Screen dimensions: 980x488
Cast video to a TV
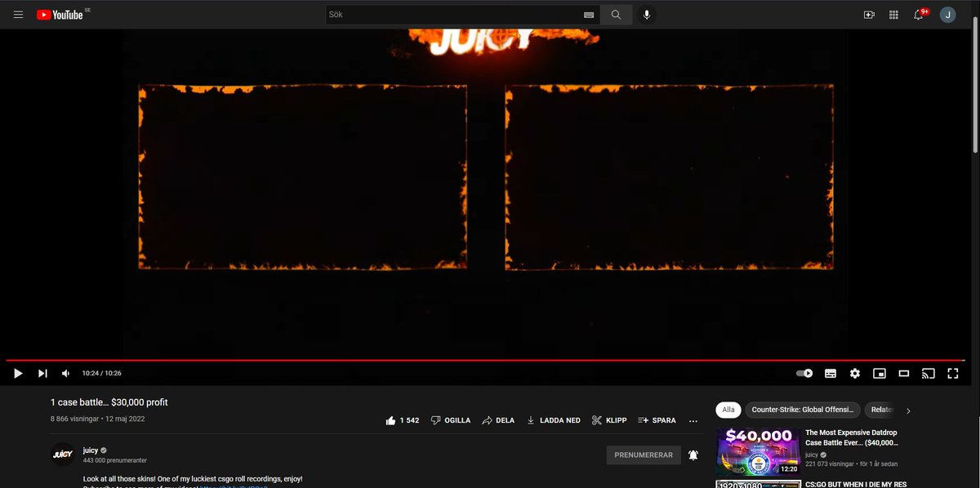pos(928,373)
